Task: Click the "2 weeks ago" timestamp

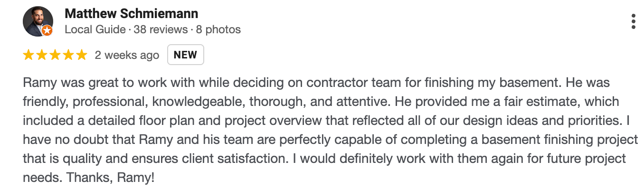Action: [127, 55]
